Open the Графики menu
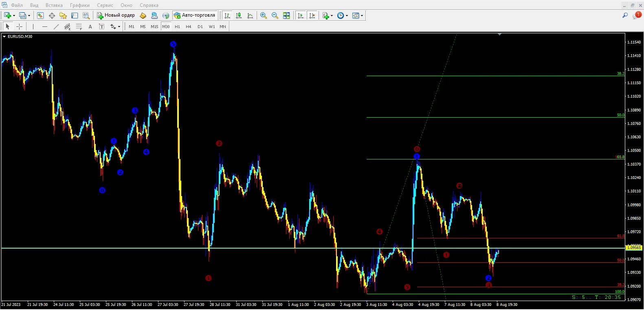The height and width of the screenshot is (310, 644). [x=80, y=5]
